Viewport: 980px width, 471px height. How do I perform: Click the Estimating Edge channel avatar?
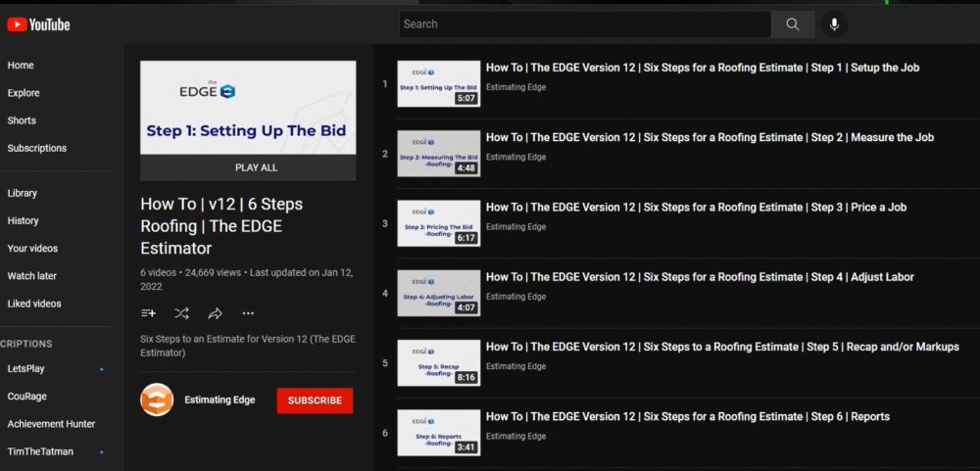(x=157, y=400)
